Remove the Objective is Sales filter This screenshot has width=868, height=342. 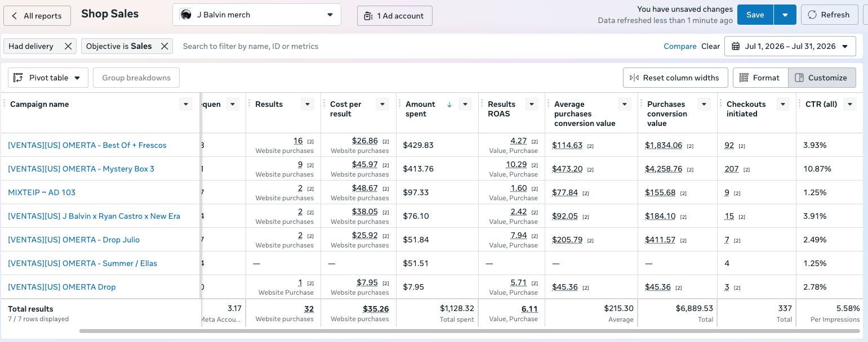pyautogui.click(x=164, y=46)
